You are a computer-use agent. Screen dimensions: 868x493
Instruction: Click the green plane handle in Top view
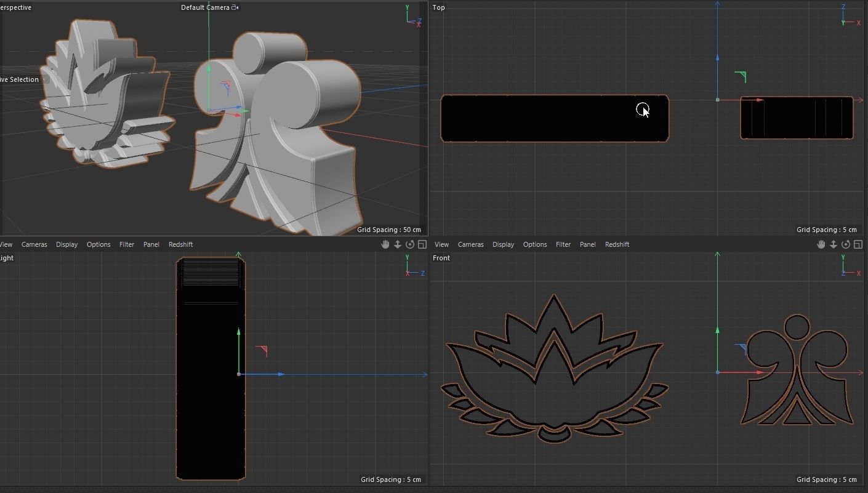[741, 76]
